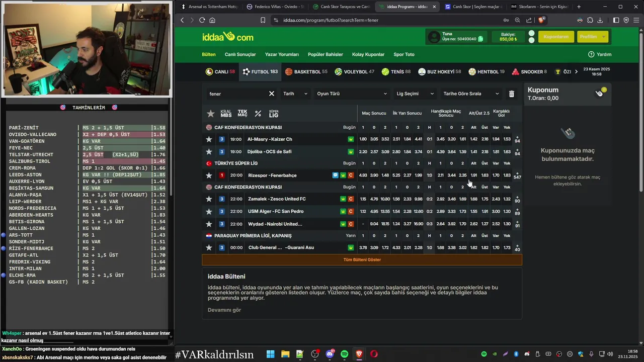Viewport: 644px width, 362px height.
Task: Open the Brave hamburger menu
Action: [x=636, y=20]
